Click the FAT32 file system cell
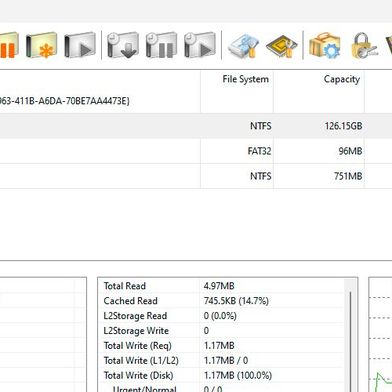This screenshot has width=392, height=392. click(x=259, y=151)
